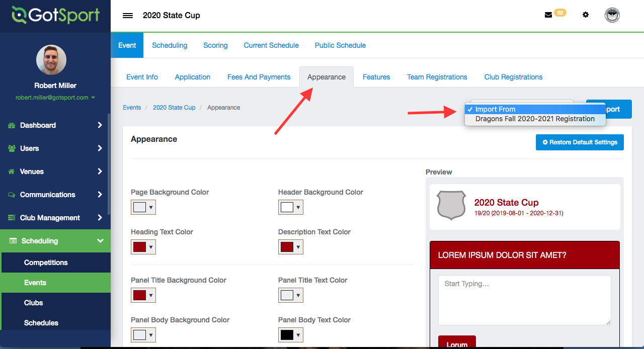Pick the Panel Body Background Color swatch
The image size is (644, 349).
tap(143, 335)
